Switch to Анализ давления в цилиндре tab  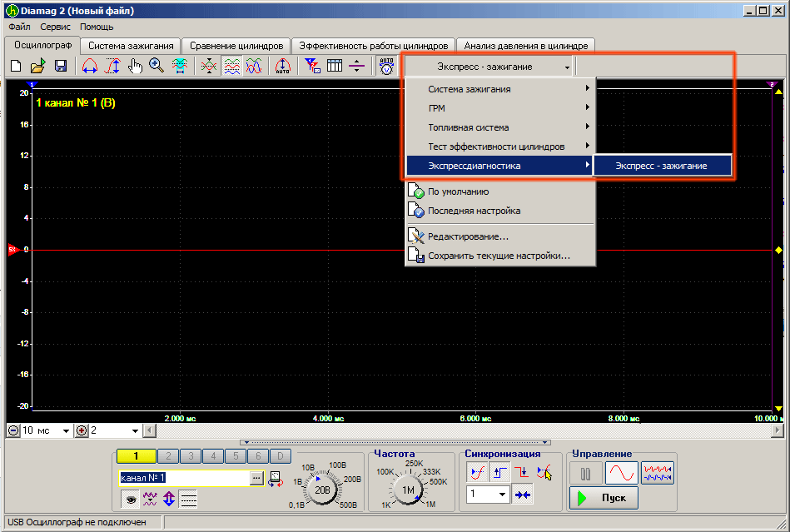(525, 46)
